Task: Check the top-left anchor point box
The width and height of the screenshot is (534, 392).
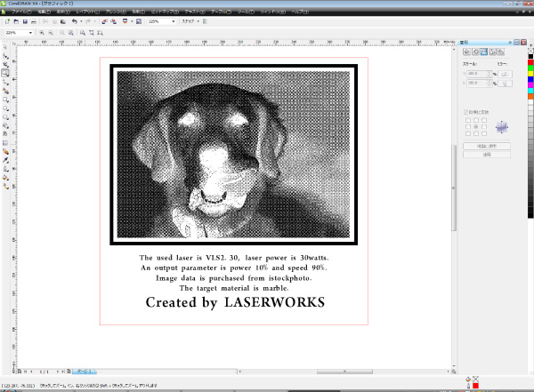Action: (468, 120)
